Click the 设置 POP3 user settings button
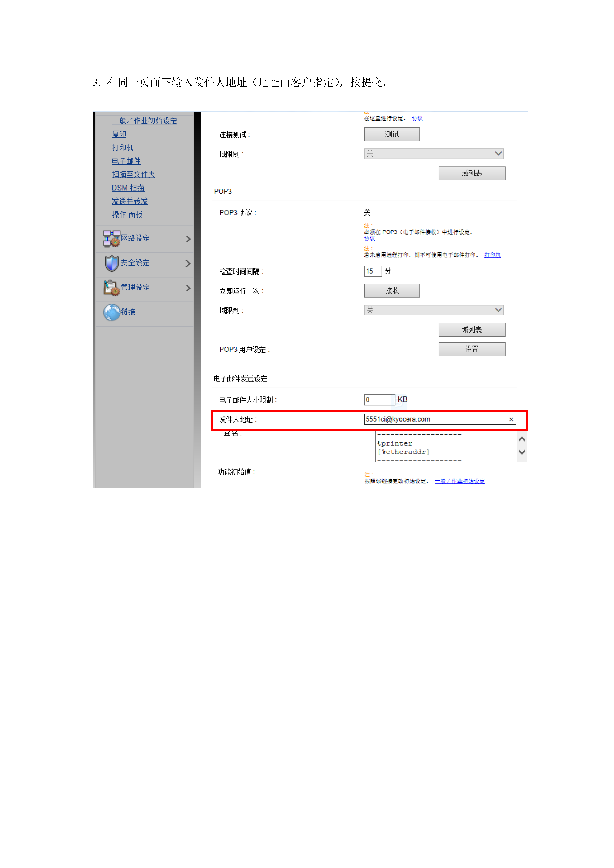The width and height of the screenshot is (614, 868). pyautogui.click(x=471, y=349)
